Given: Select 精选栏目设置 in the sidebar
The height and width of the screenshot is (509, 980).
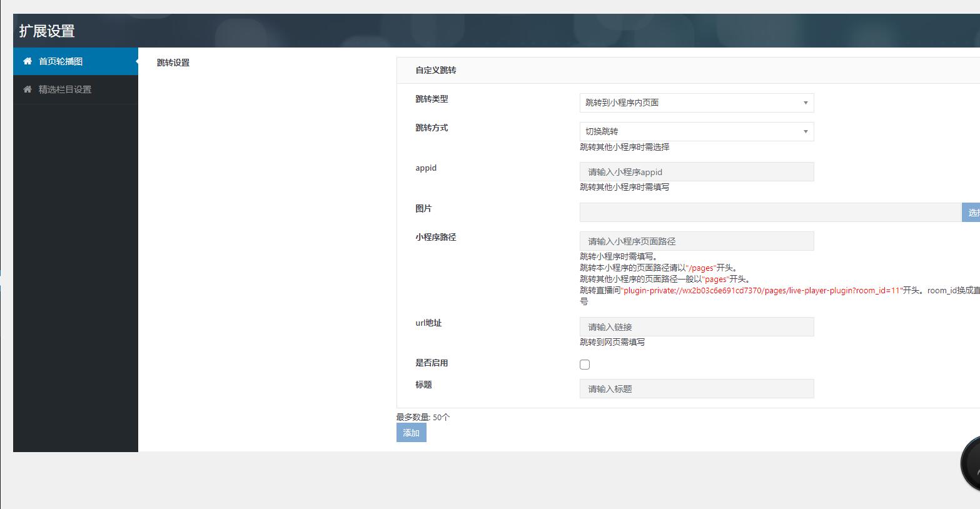Looking at the screenshot, I should 66,89.
